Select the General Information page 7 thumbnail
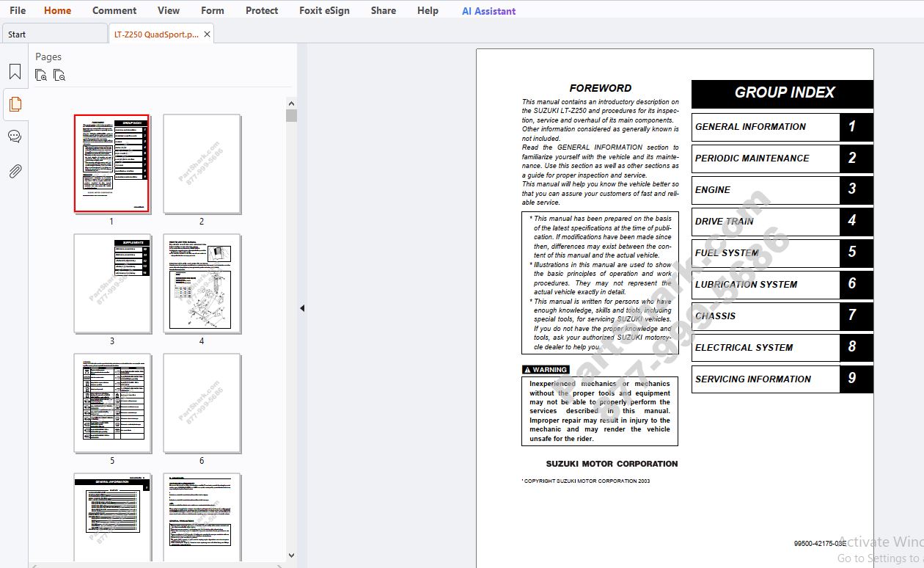 (111, 517)
